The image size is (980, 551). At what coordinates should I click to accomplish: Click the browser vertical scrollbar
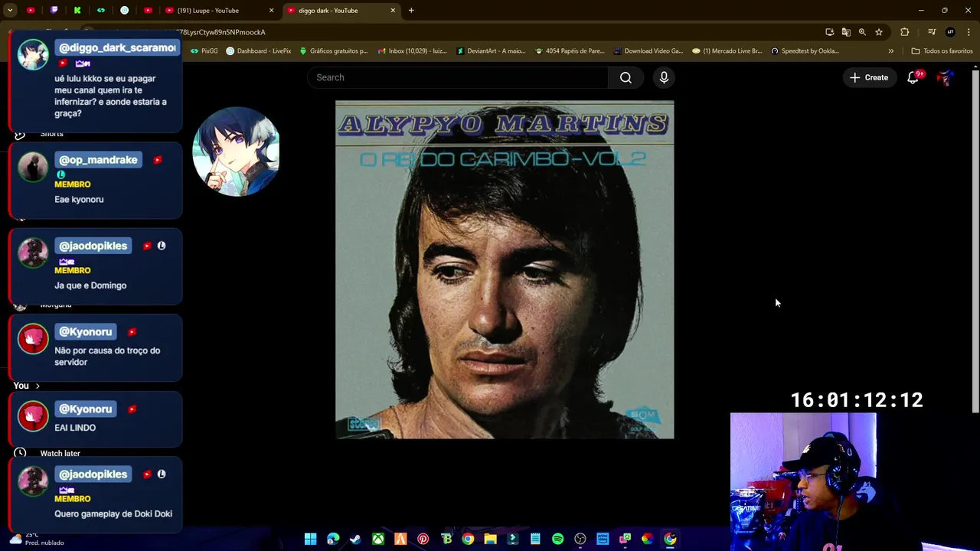click(x=975, y=241)
